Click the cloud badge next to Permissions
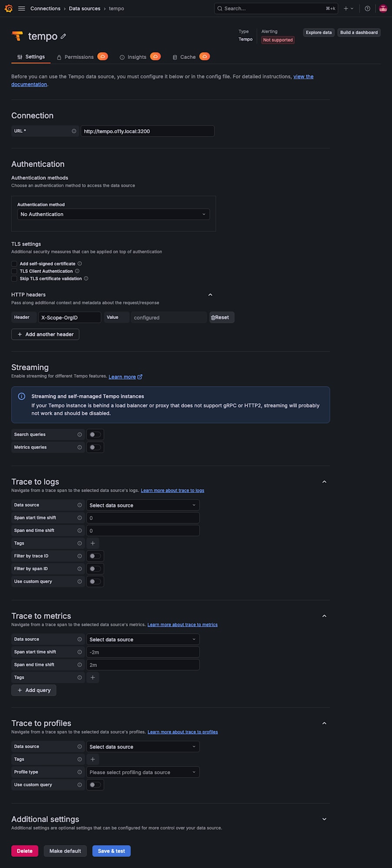 pyautogui.click(x=102, y=56)
